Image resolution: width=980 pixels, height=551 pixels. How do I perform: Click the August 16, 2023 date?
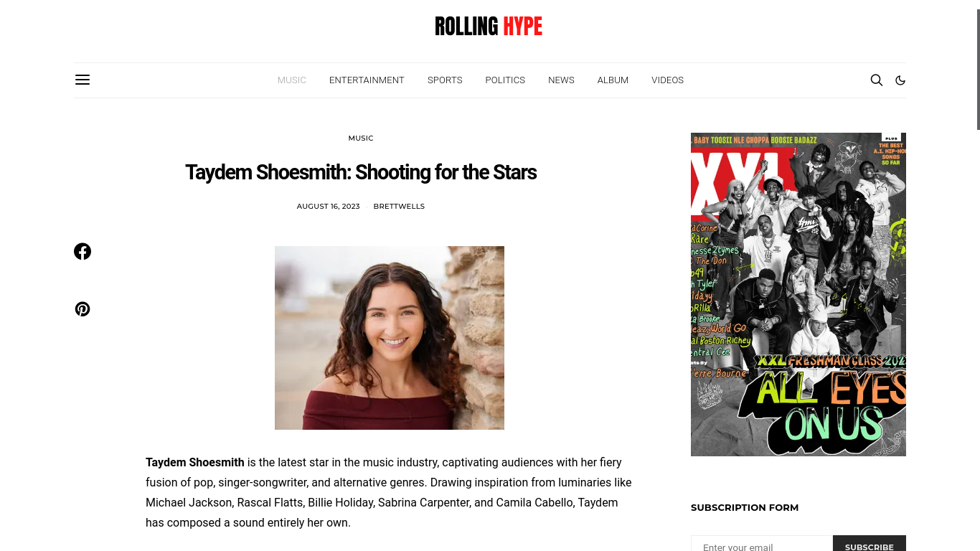pyautogui.click(x=328, y=206)
